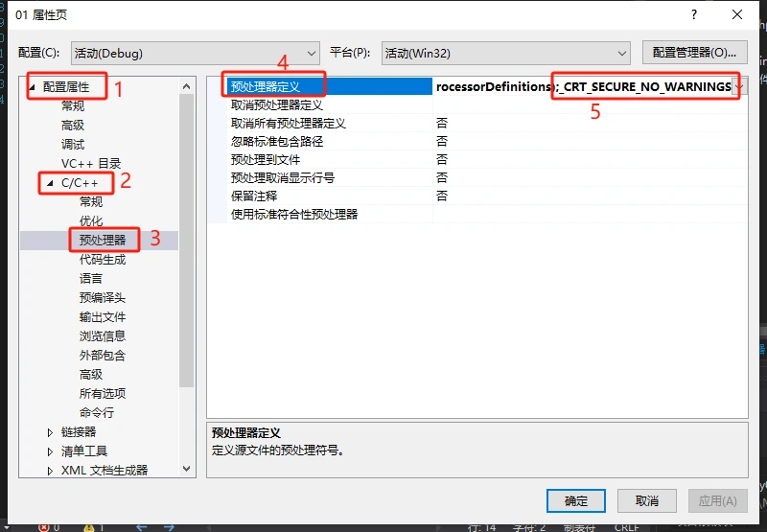Screen dimensions: 767x532
Task: Select 预处理器 under C/C++
Action: click(103, 240)
